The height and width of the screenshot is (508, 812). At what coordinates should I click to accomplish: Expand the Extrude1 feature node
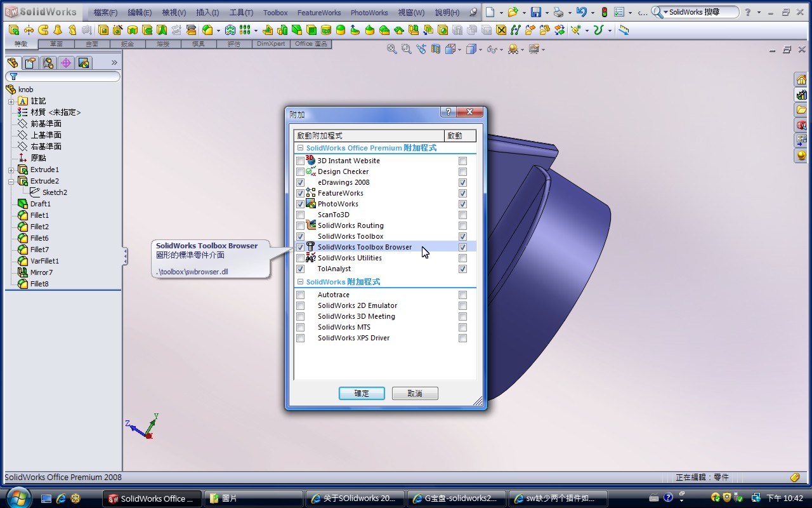(x=11, y=170)
